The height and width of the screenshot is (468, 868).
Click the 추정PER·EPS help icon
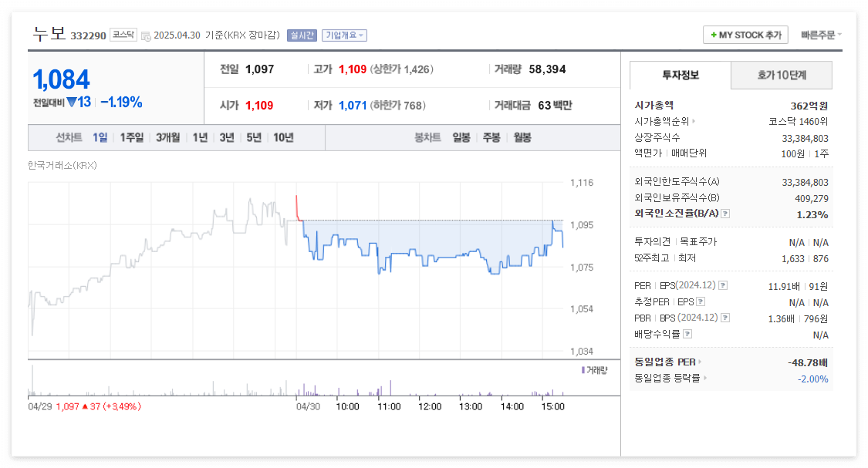pos(700,302)
